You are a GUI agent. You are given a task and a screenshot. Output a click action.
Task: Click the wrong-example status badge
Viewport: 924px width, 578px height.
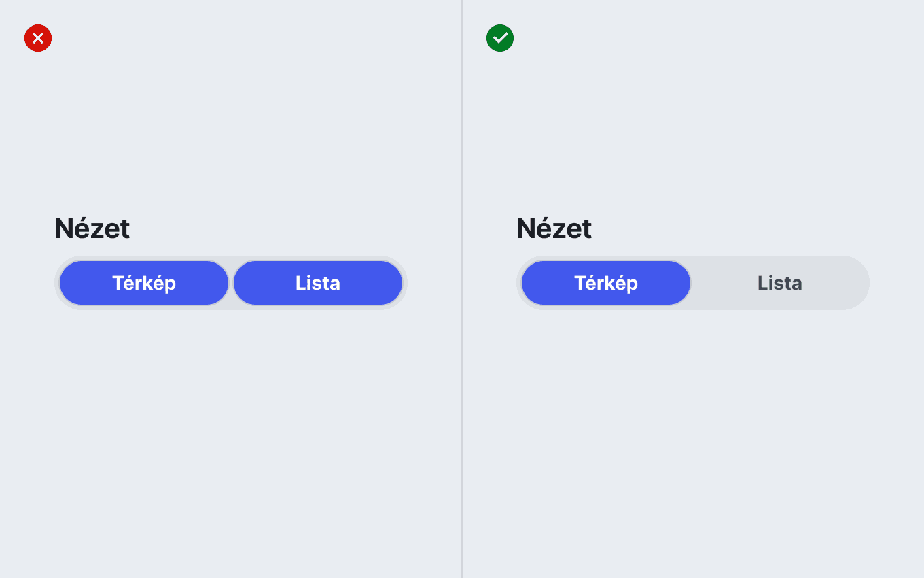(x=38, y=38)
